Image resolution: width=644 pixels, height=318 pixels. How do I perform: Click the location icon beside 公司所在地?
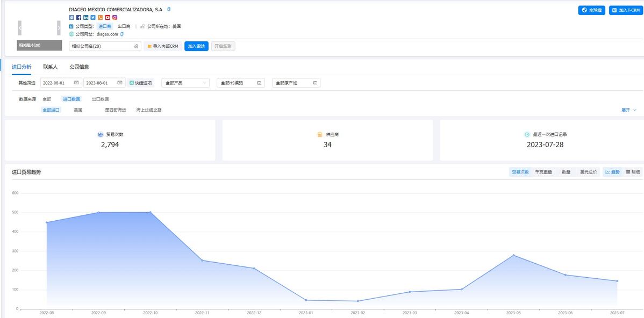142,26
